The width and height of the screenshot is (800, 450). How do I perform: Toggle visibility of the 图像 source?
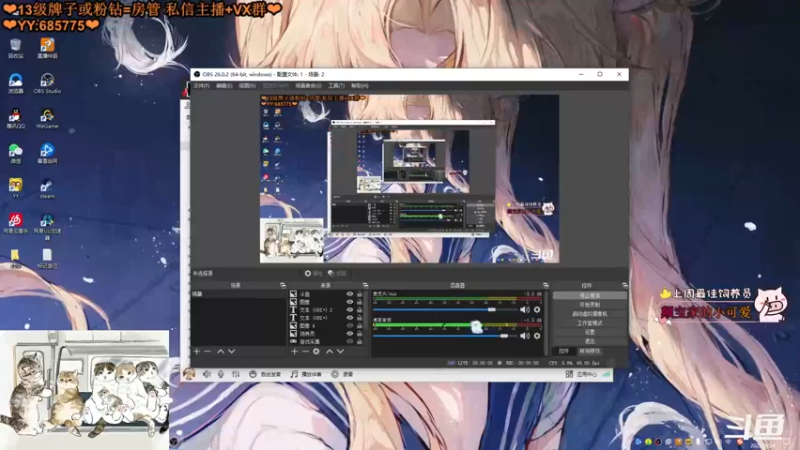(x=349, y=302)
